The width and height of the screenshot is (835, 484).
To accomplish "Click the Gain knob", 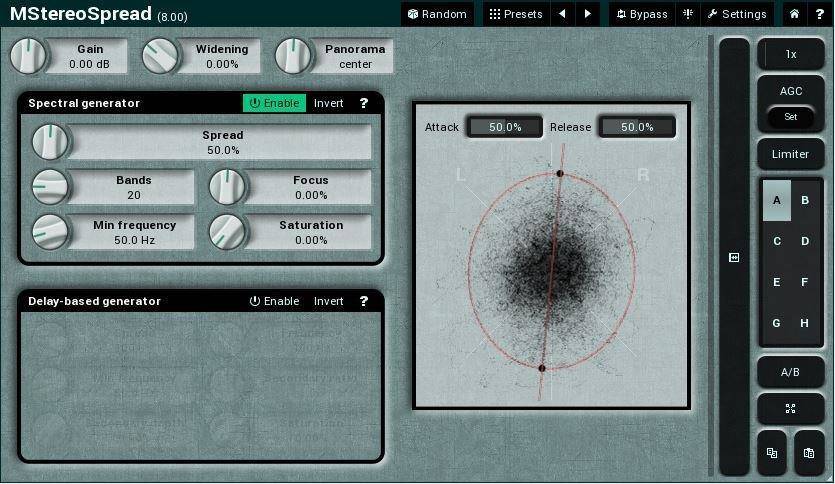I will click(28, 56).
